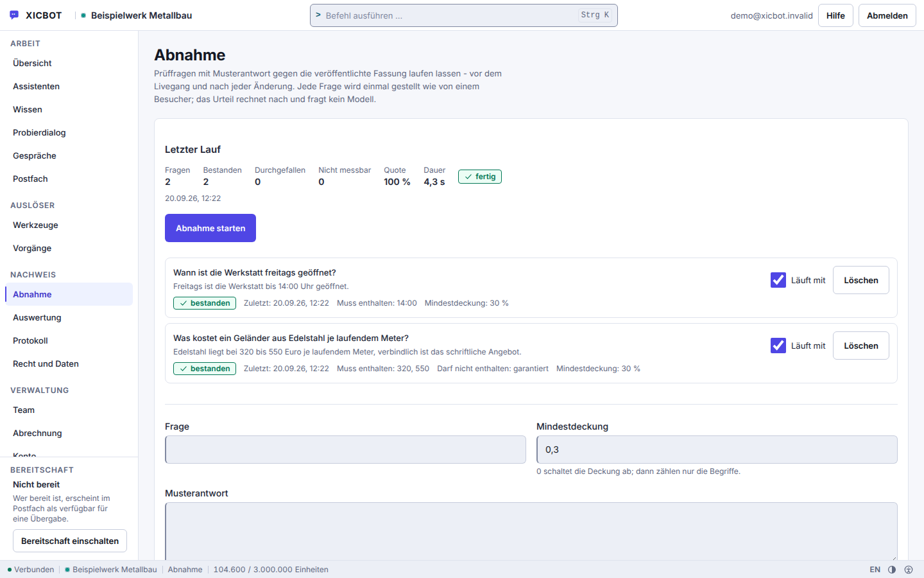924x578 pixels.
Task: Click the 'fertig' status badge
Action: [x=480, y=177]
